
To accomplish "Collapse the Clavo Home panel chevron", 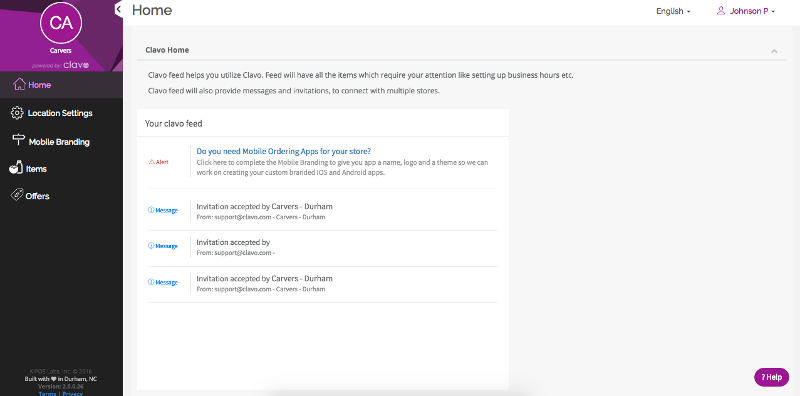I will [774, 51].
